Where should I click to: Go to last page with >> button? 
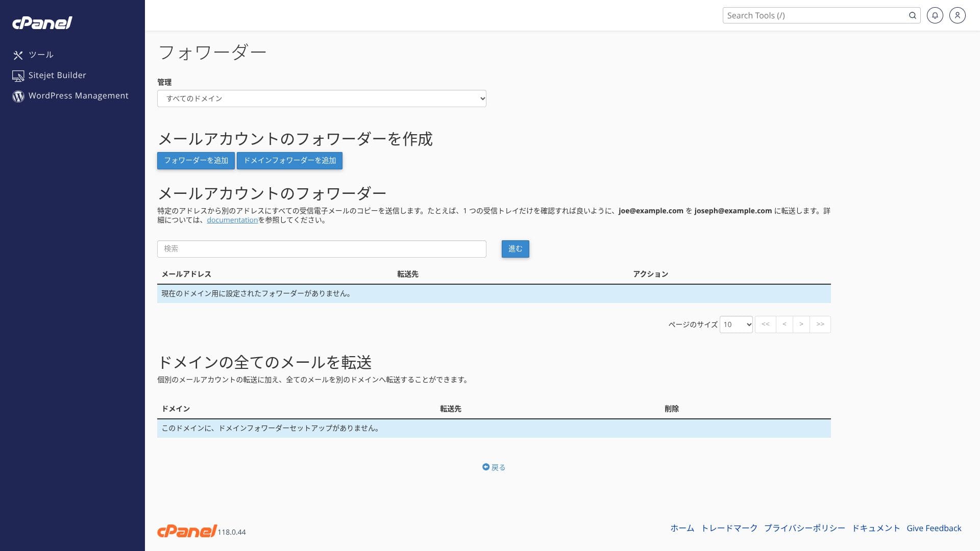pos(820,324)
